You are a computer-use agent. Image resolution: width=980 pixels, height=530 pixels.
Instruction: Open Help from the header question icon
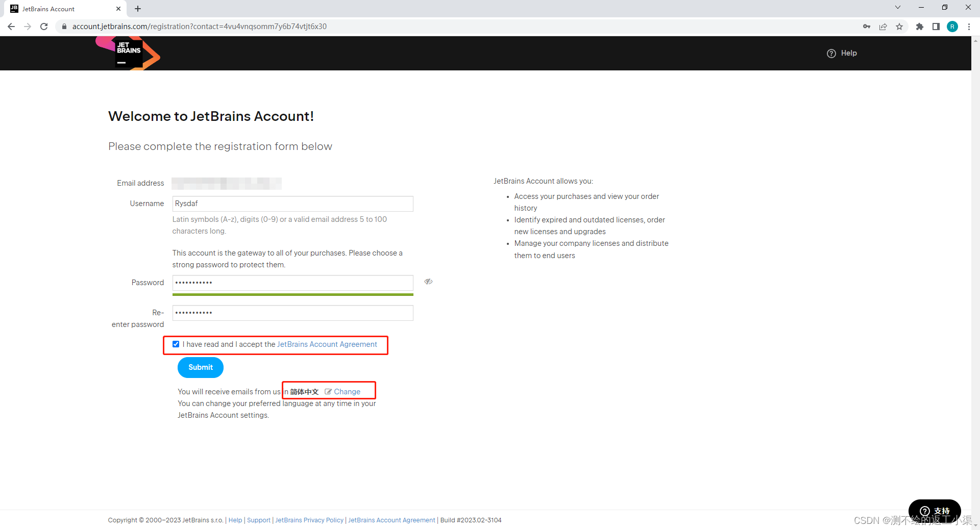point(842,53)
